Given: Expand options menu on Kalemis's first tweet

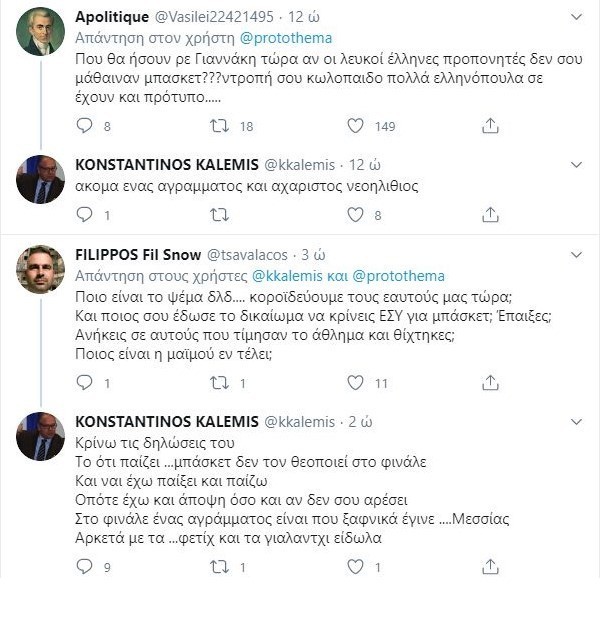Looking at the screenshot, I should pos(576,164).
